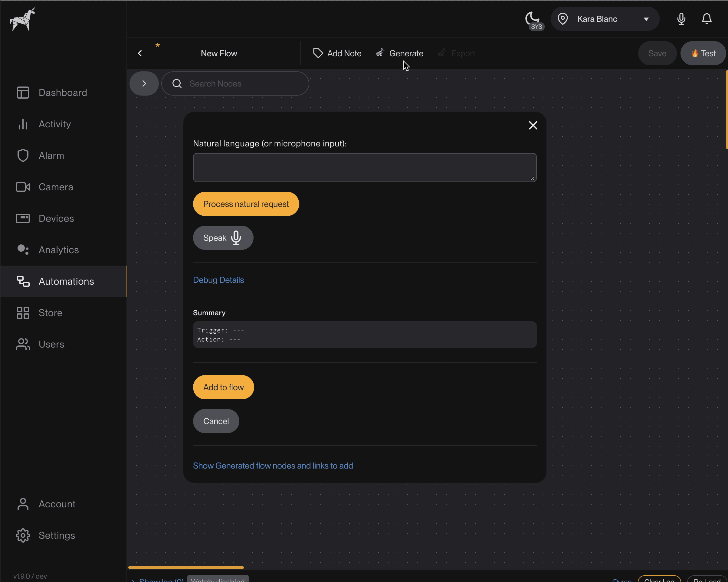The width and height of the screenshot is (728, 582).
Task: Click the Add to flow button
Action: pos(223,387)
